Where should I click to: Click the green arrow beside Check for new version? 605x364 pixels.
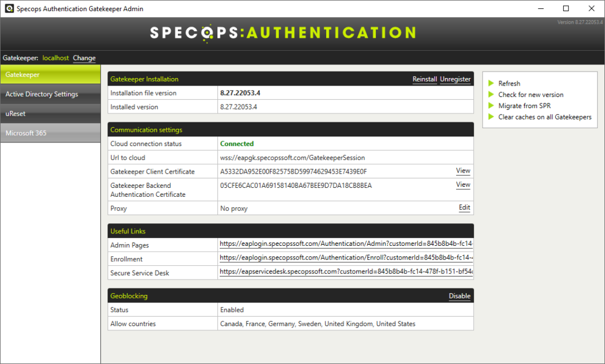pos(491,95)
